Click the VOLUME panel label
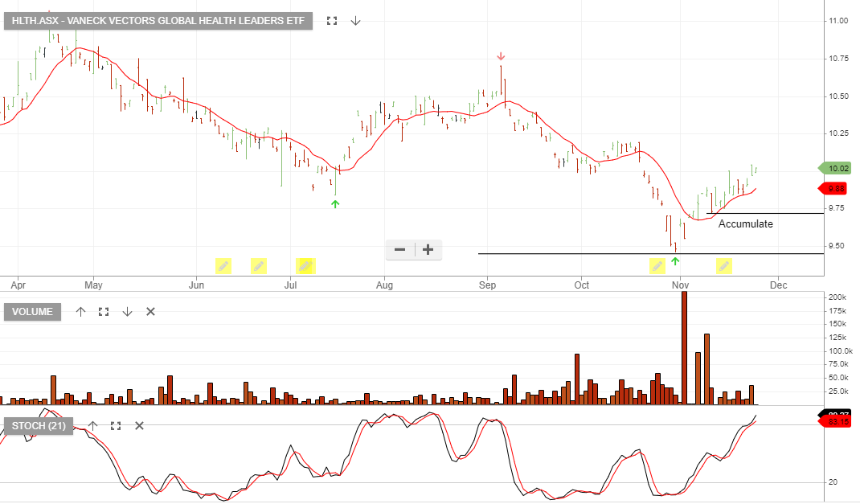This screenshot has width=860, height=504. click(x=32, y=312)
